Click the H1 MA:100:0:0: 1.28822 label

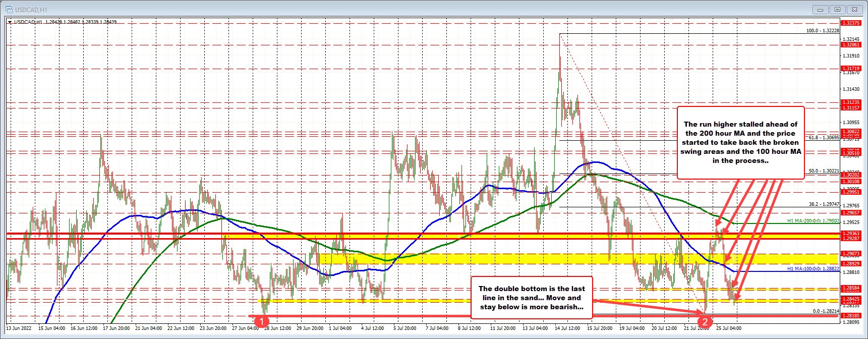(813, 269)
